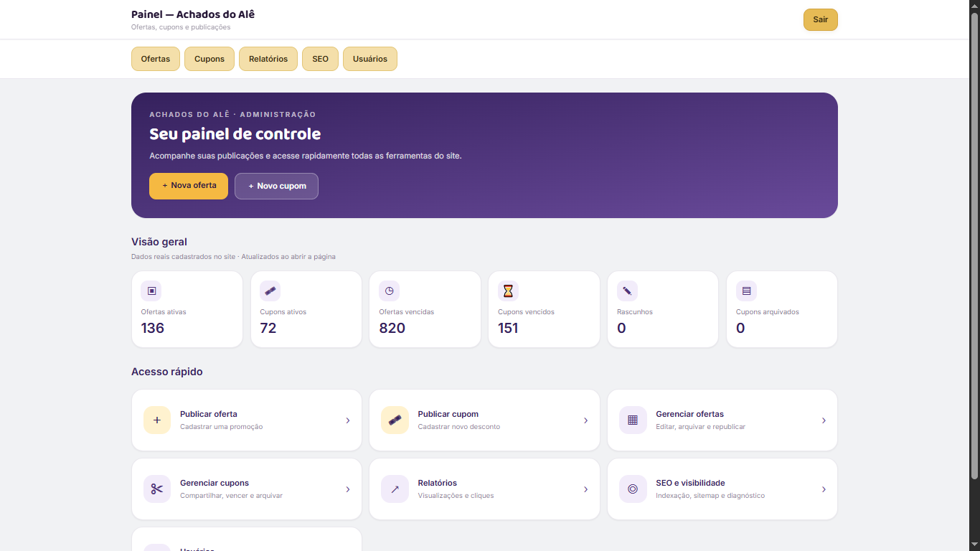Click the Acesso rápido section heading

[167, 372]
